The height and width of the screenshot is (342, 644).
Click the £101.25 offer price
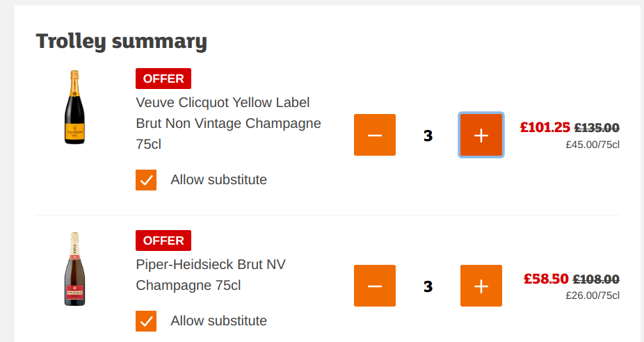point(545,127)
